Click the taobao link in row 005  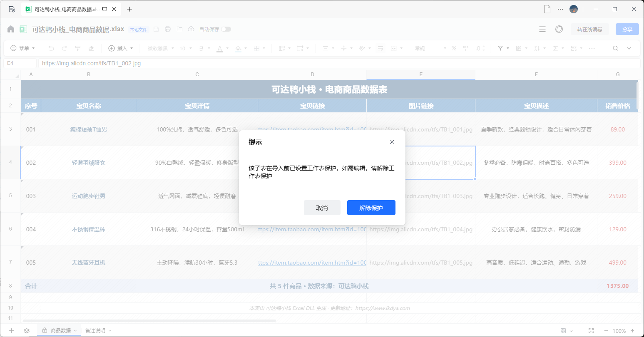tap(312, 263)
